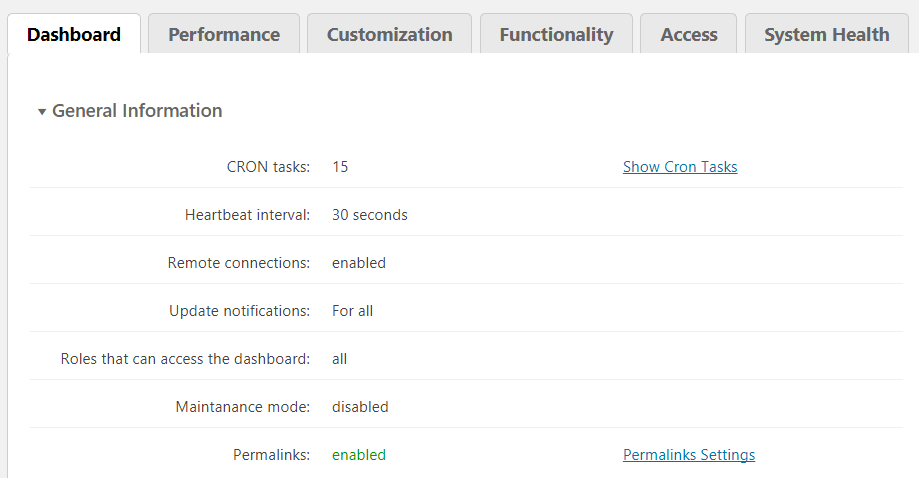919x478 pixels.
Task: Click the CRON tasks value 15
Action: point(340,167)
